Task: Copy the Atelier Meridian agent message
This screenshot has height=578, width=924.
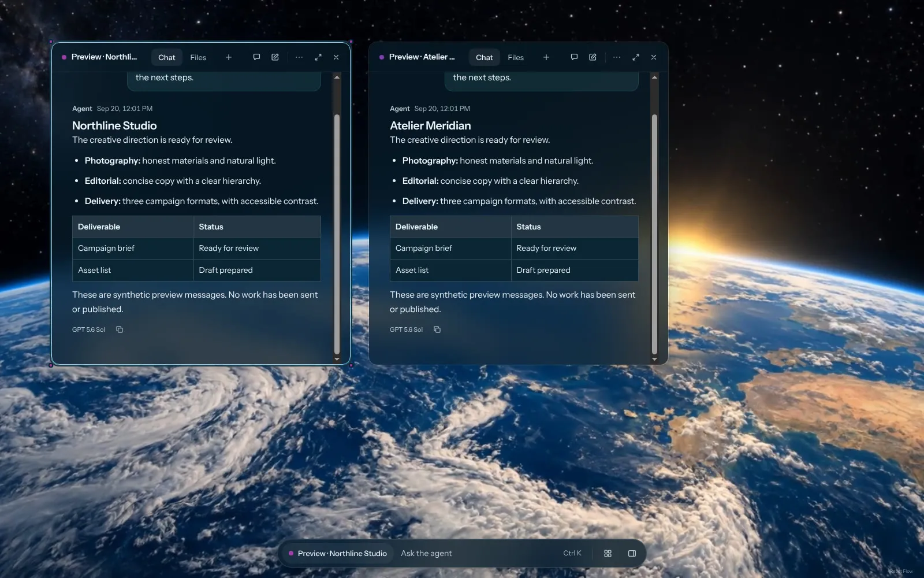Action: [x=437, y=329]
